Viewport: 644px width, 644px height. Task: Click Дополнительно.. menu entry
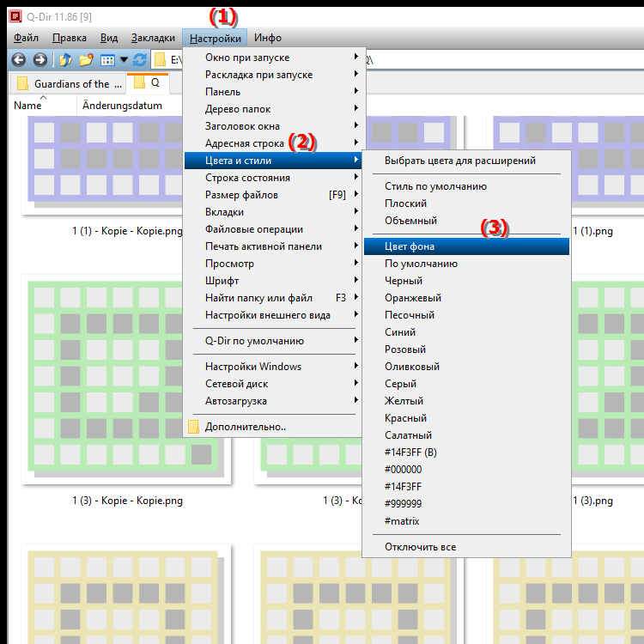pos(273,427)
